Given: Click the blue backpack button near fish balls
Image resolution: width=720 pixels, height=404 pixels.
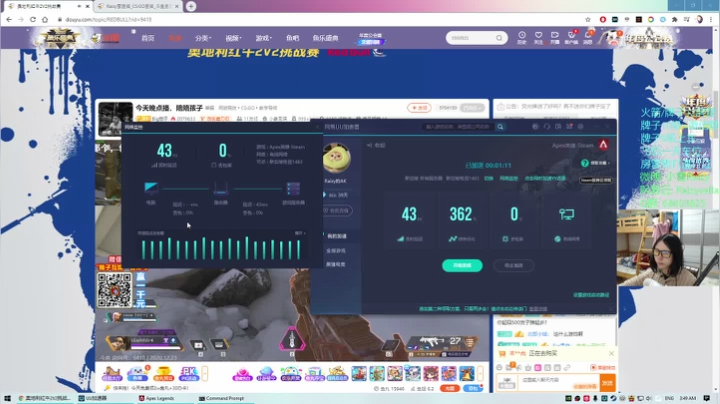Looking at the screenshot, I should (472, 388).
